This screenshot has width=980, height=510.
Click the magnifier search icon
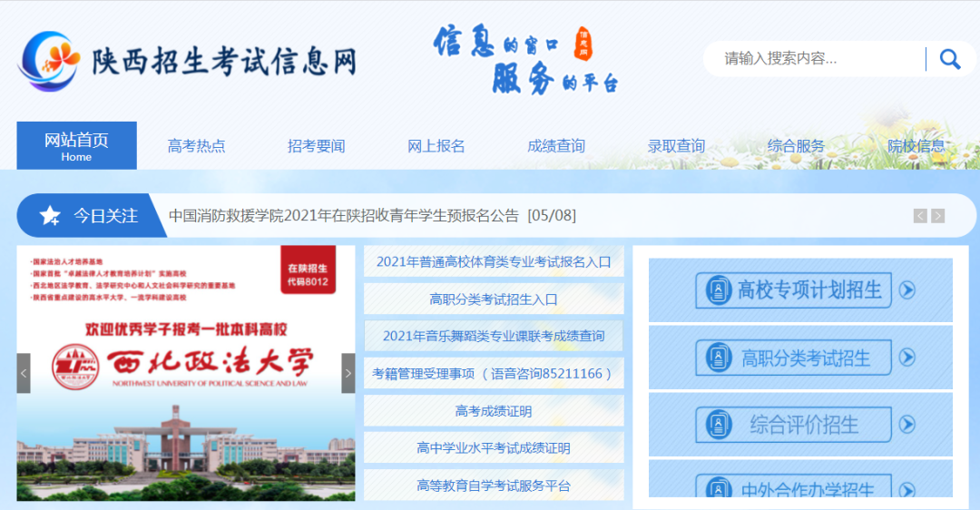tap(950, 59)
